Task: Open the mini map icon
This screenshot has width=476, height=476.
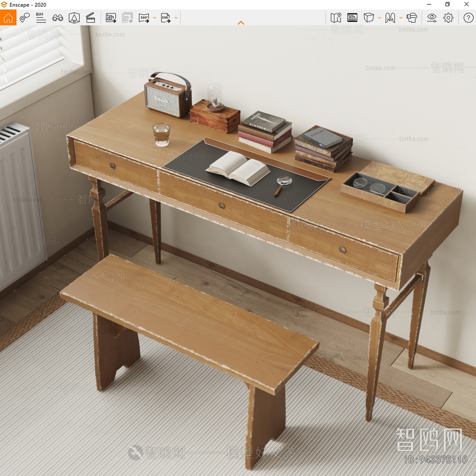Action: point(336,18)
